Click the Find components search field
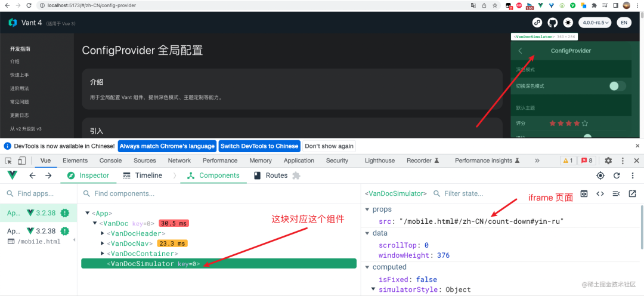Screen dimensions: 644x296 219,193
